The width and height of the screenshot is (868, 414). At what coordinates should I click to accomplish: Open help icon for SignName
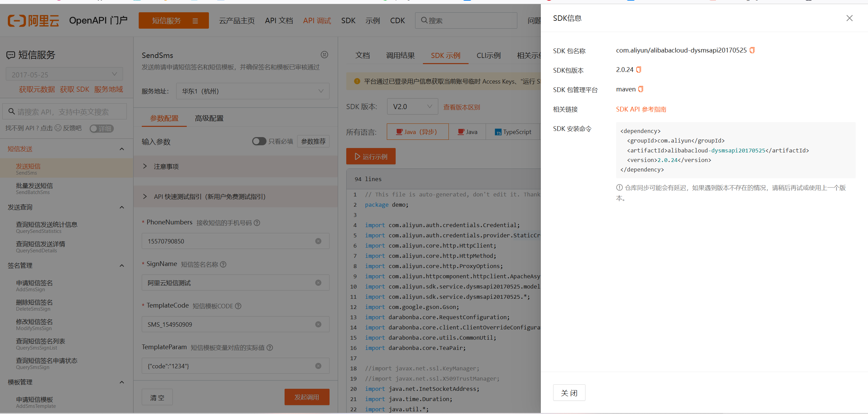223,264
